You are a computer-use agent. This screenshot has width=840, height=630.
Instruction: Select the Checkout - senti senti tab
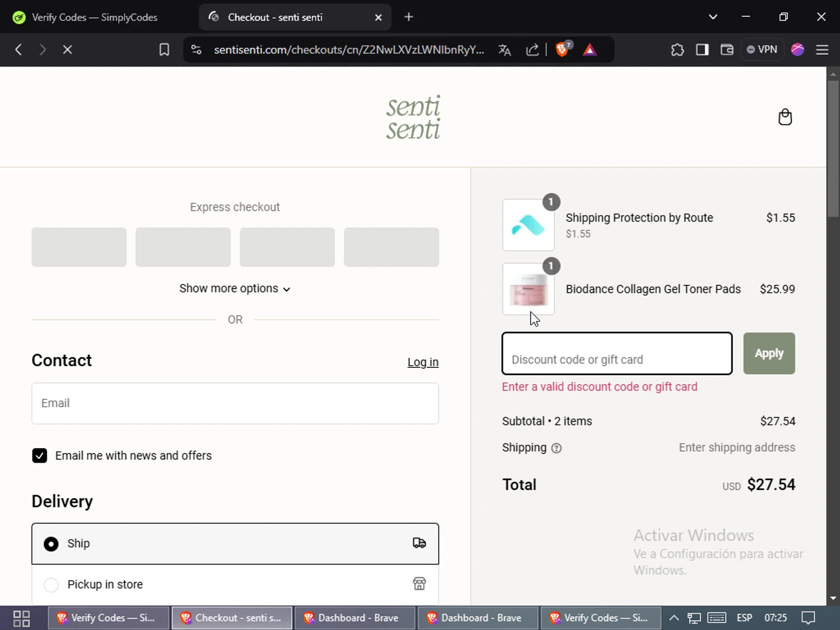295,17
